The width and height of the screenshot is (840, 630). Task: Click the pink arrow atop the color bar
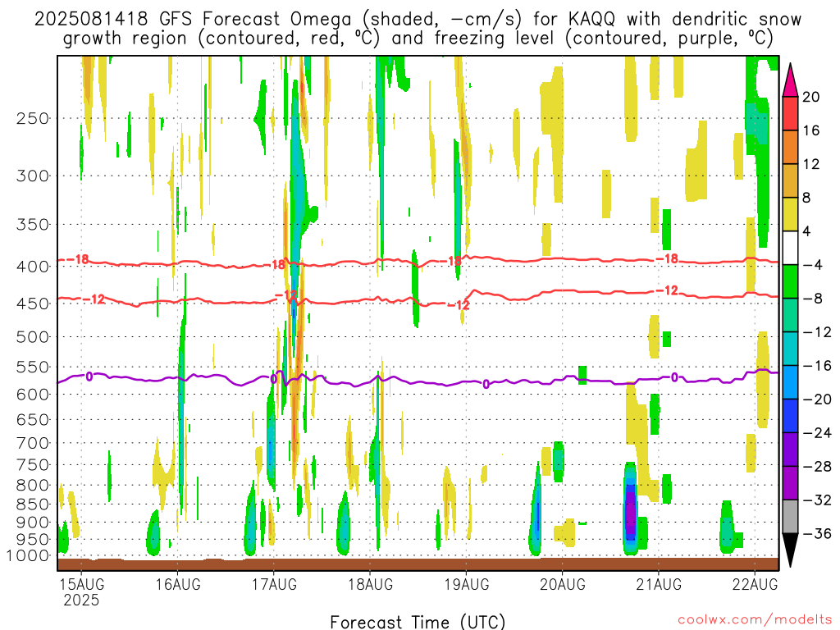tap(790, 80)
